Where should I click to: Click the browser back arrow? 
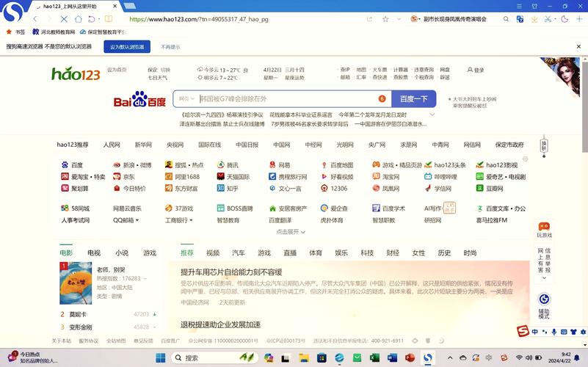point(35,19)
